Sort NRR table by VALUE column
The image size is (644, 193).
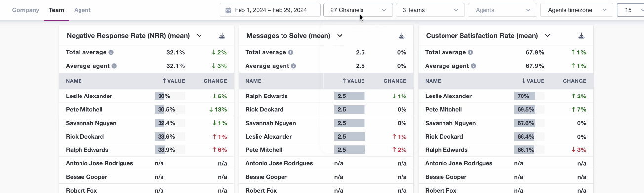[173, 81]
